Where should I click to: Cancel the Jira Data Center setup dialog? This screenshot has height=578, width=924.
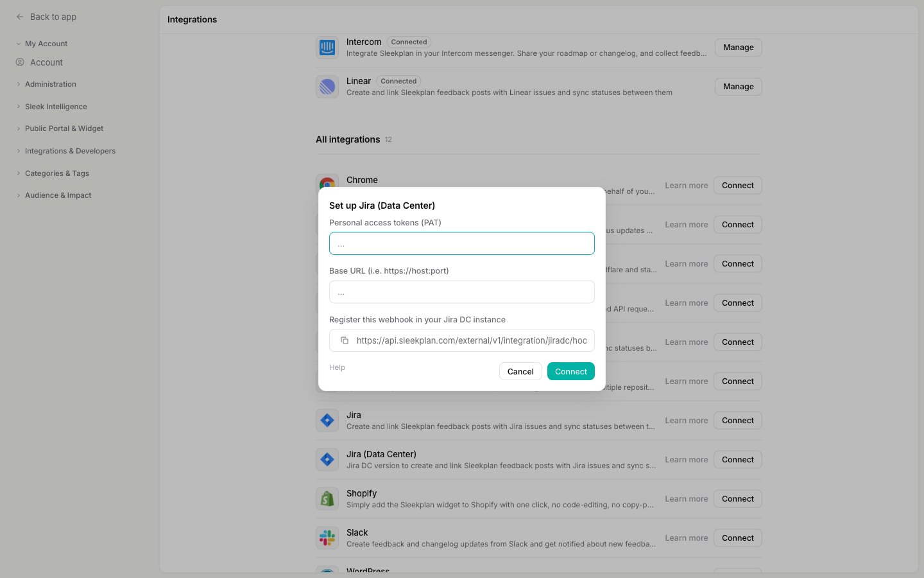pyautogui.click(x=520, y=371)
